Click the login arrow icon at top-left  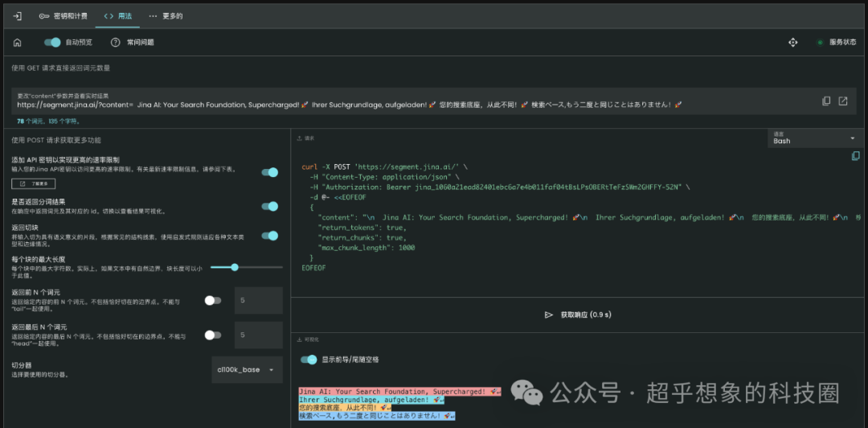pyautogui.click(x=18, y=15)
